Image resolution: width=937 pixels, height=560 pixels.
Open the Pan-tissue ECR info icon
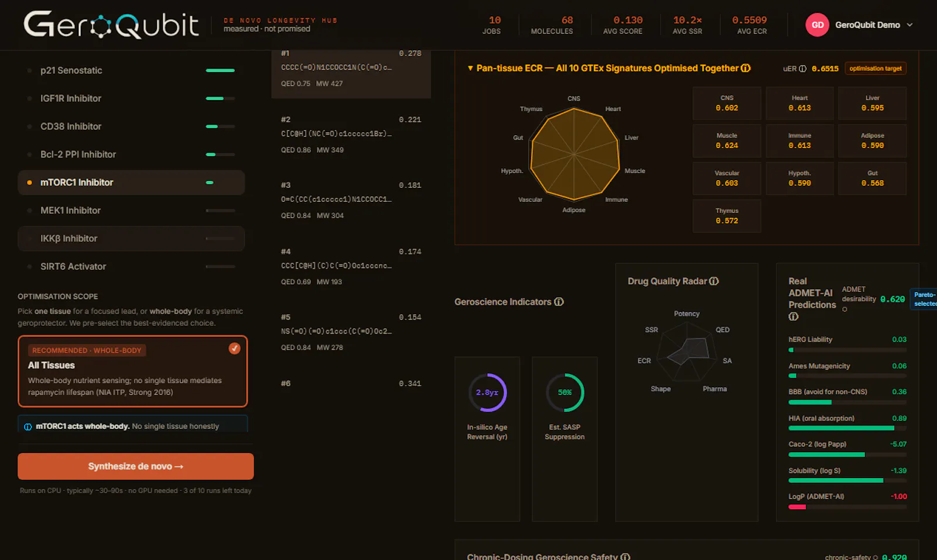(746, 68)
